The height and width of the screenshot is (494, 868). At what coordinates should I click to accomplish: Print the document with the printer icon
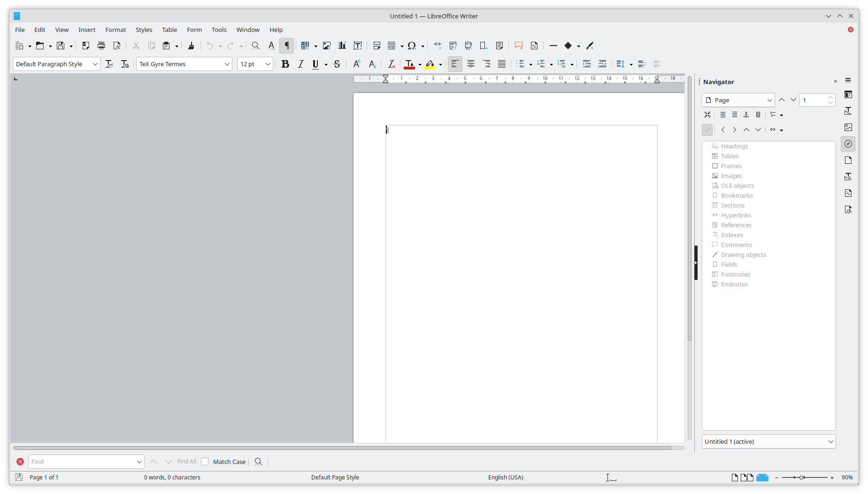click(x=101, y=46)
